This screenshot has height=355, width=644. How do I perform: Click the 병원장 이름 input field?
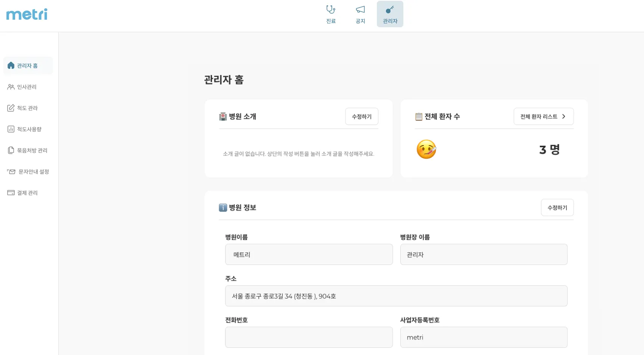point(484,255)
